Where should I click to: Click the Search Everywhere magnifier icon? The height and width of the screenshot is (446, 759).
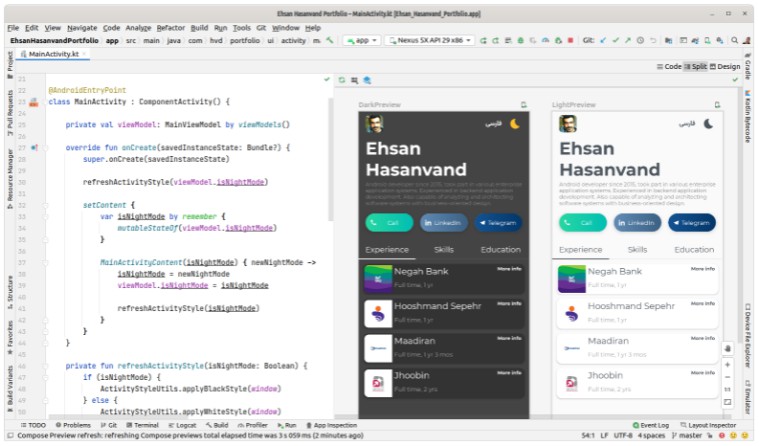(x=735, y=41)
